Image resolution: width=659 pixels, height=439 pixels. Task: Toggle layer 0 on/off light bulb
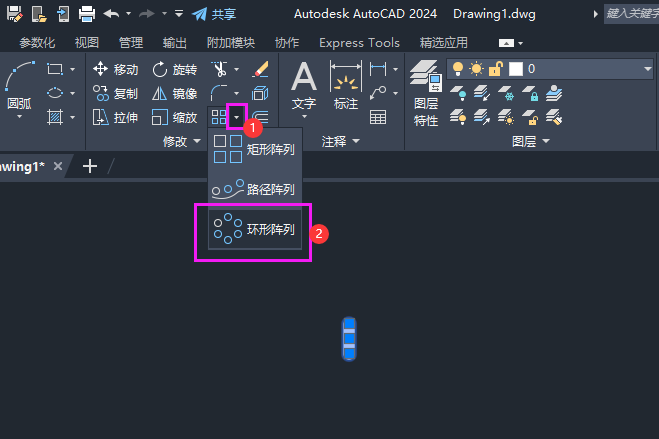point(458,68)
